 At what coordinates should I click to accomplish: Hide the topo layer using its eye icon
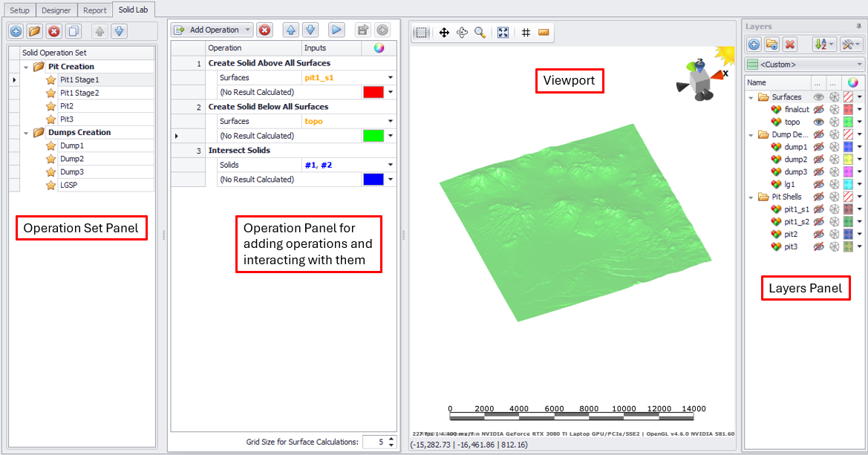(x=818, y=122)
